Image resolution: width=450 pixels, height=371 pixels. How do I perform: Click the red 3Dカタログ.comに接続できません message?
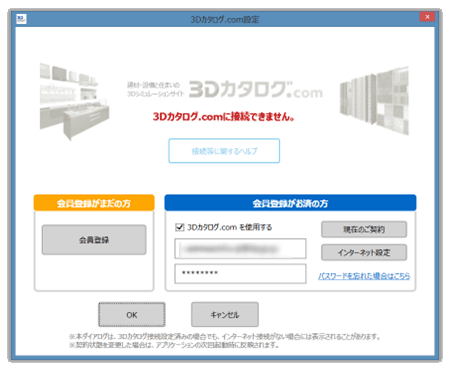[224, 117]
